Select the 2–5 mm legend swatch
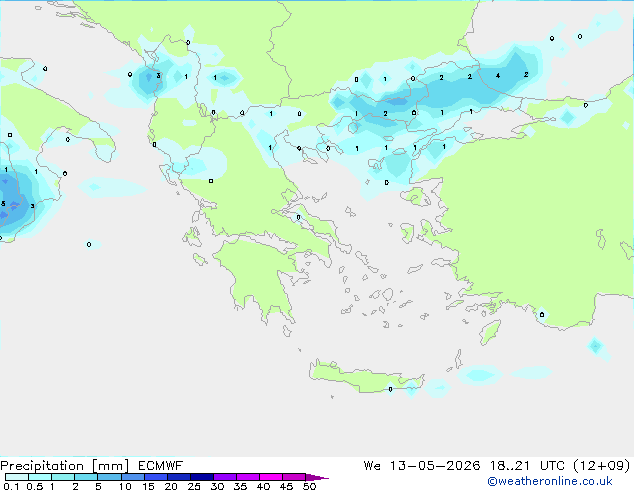 (86, 477)
